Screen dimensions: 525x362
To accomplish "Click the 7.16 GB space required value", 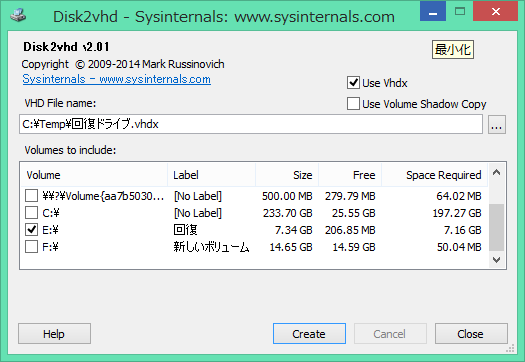I will point(462,230).
